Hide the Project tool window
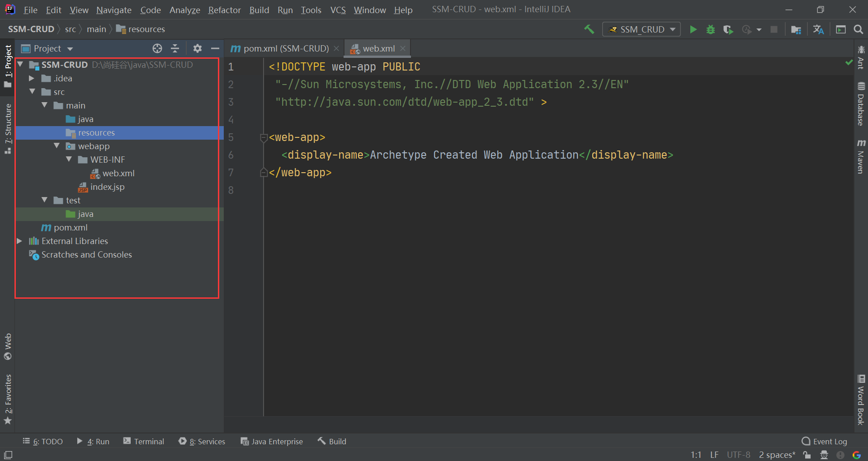This screenshot has width=868, height=461. (x=215, y=48)
